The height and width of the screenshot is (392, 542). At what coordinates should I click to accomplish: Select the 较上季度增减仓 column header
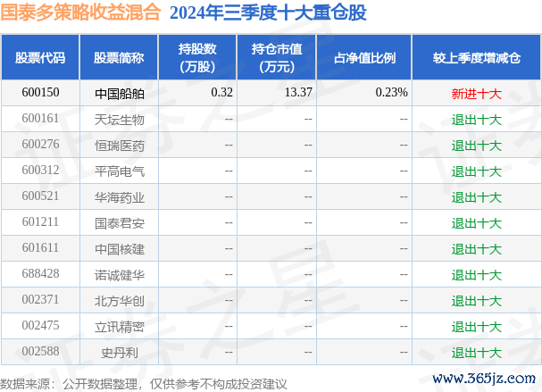tap(476, 58)
